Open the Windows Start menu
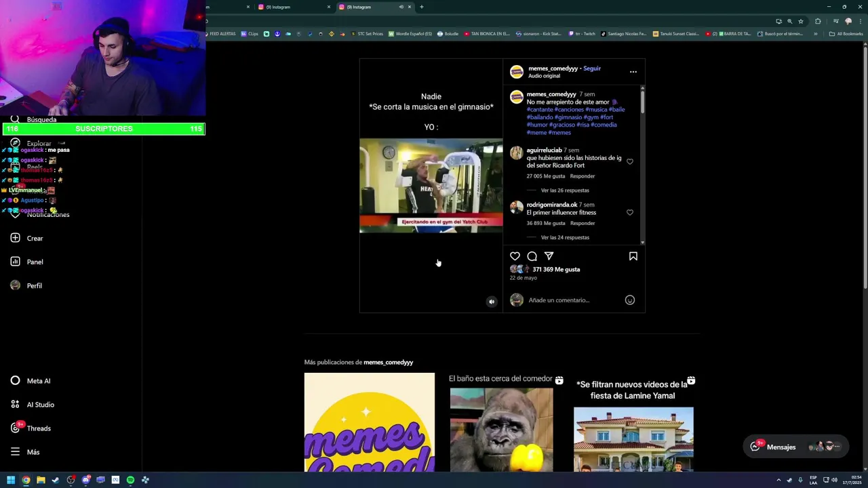Image resolution: width=868 pixels, height=488 pixels. click(11, 480)
